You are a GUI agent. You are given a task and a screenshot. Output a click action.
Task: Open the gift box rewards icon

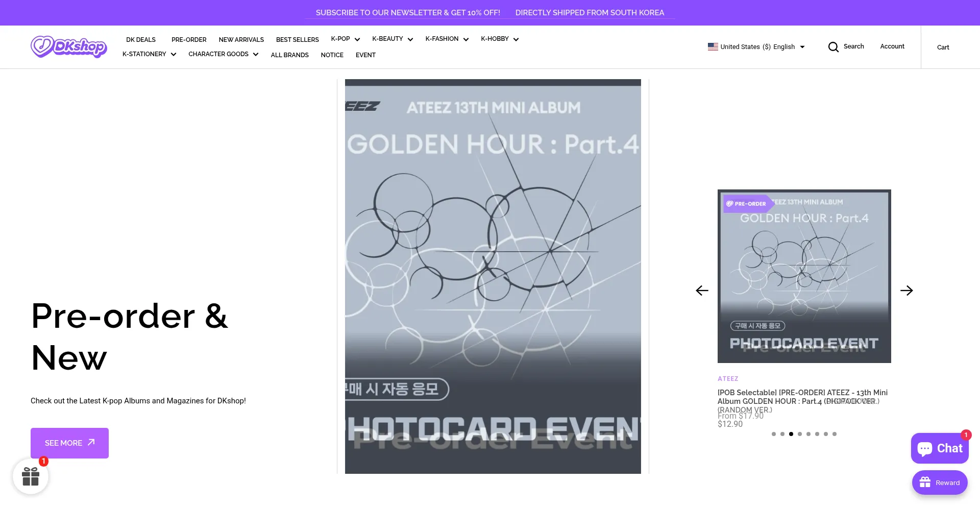pos(31,476)
